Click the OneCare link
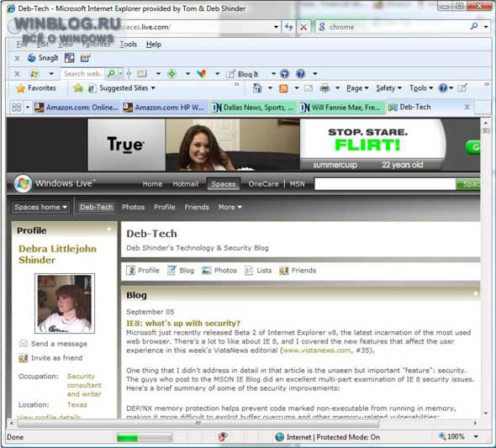 click(263, 184)
